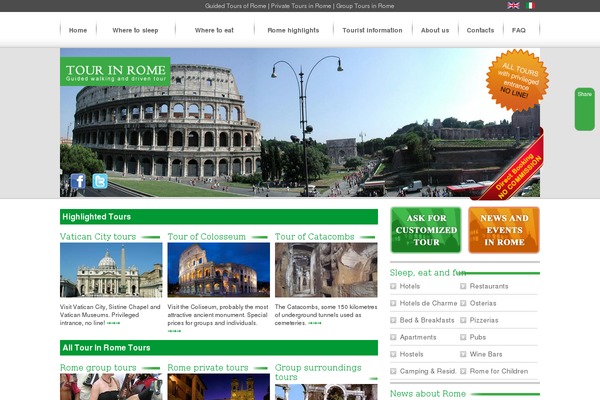600x400 pixels.
Task: Click the Tour in Rome logo
Action: click(115, 72)
